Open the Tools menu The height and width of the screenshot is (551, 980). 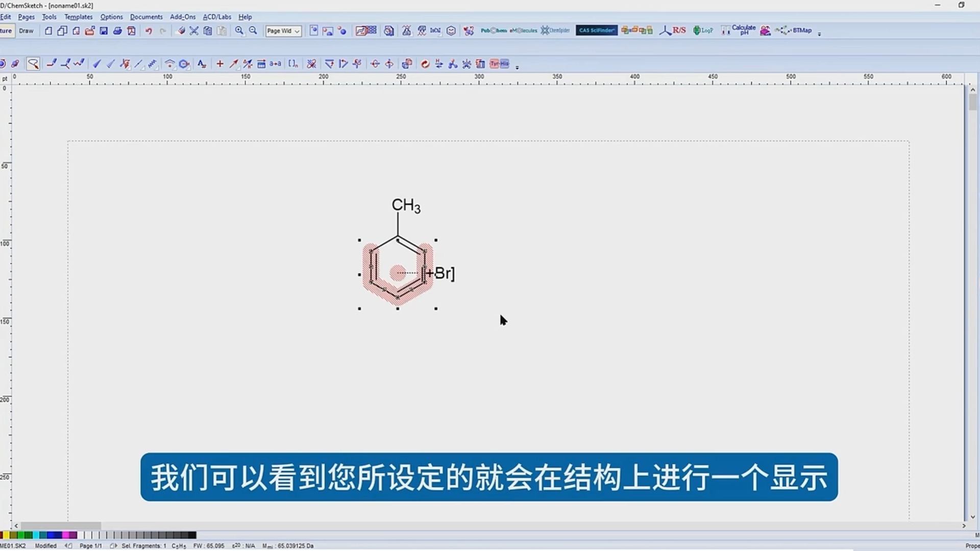tap(49, 17)
